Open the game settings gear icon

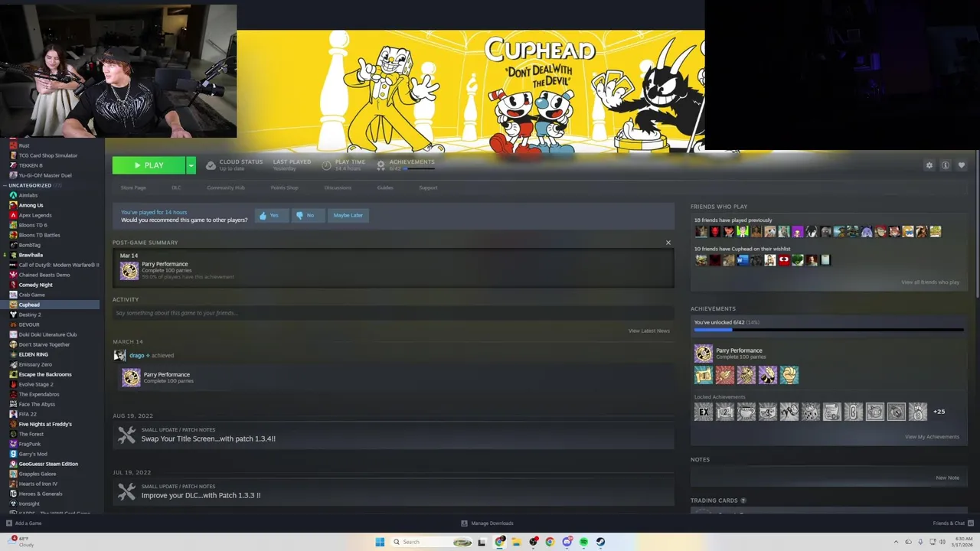[x=929, y=165]
